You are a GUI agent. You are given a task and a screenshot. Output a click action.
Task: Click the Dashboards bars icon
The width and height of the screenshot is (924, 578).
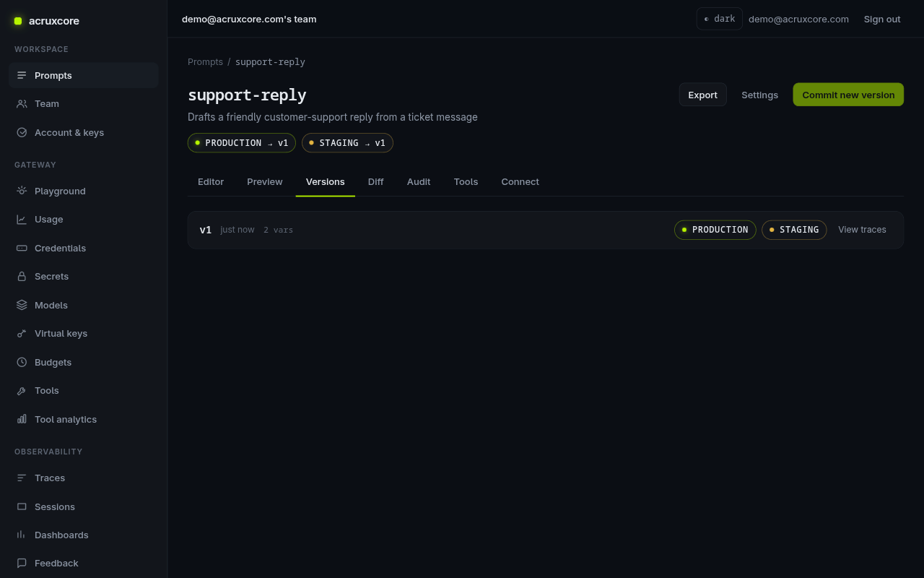coord(22,535)
